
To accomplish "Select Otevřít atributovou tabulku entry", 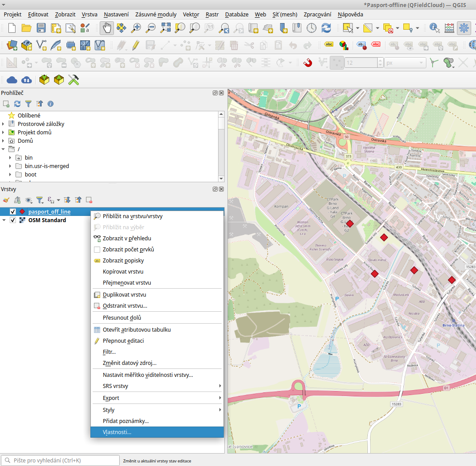I will click(137, 329).
